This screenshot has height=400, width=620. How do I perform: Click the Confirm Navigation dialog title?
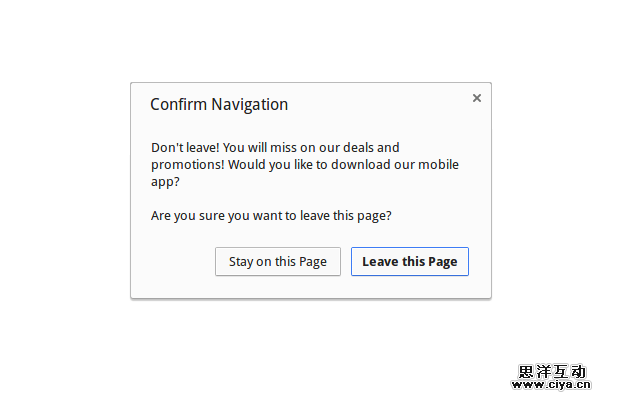(x=219, y=104)
